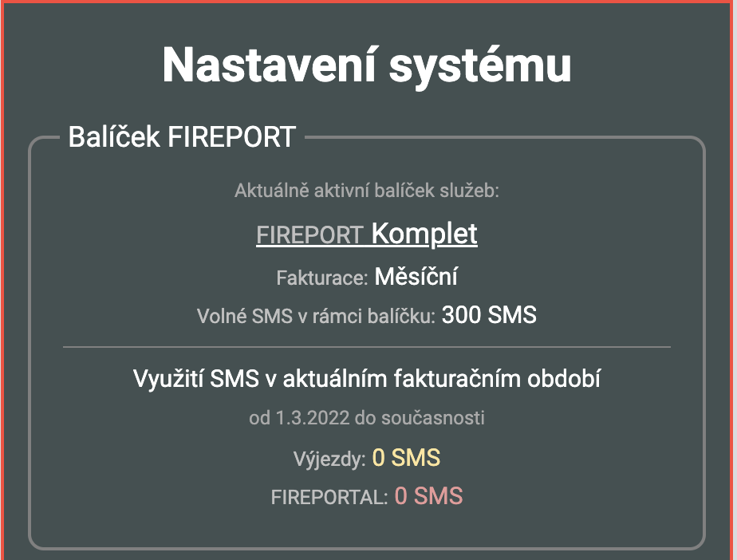Click the word Balíček in section title

pos(115,136)
